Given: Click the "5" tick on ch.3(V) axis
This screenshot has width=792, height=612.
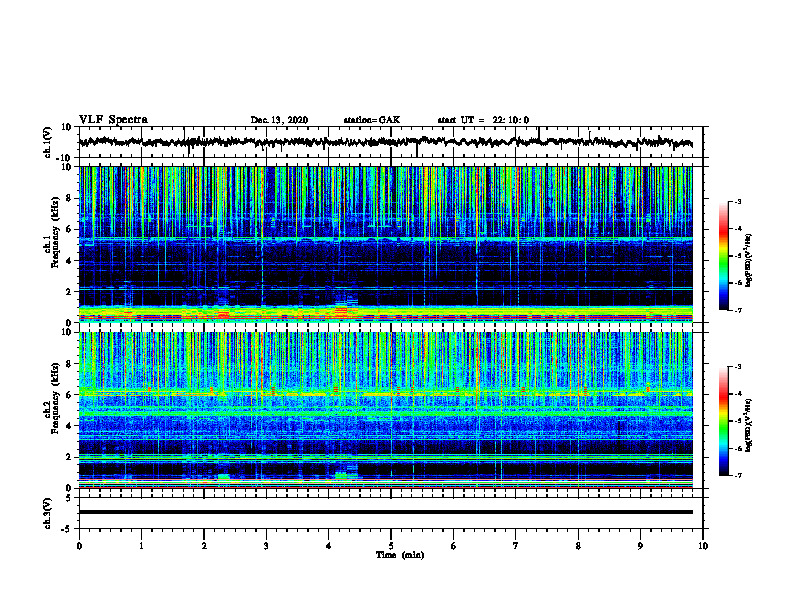Looking at the screenshot, I should click(x=70, y=498).
